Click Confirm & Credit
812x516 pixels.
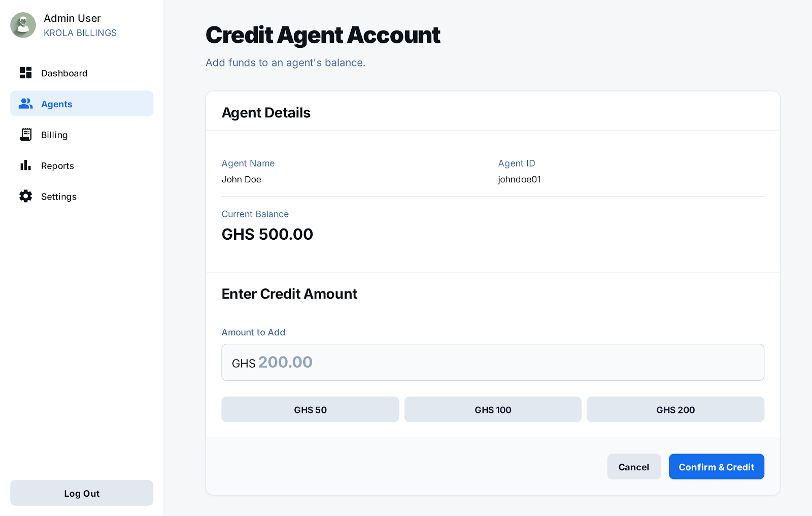(x=716, y=467)
